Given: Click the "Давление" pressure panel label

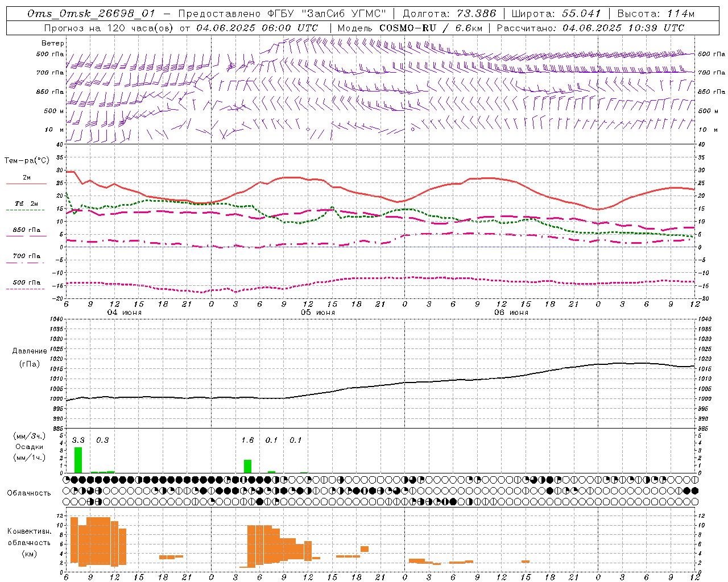Looking at the screenshot, I should pyautogui.click(x=30, y=351).
